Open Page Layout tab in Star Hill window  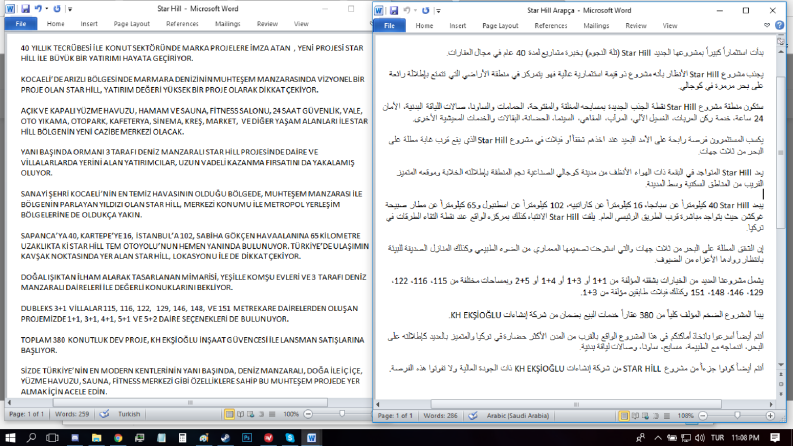tap(131, 24)
